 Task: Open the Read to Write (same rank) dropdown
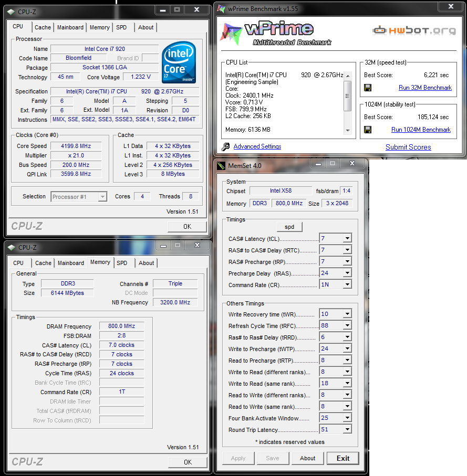click(347, 406)
